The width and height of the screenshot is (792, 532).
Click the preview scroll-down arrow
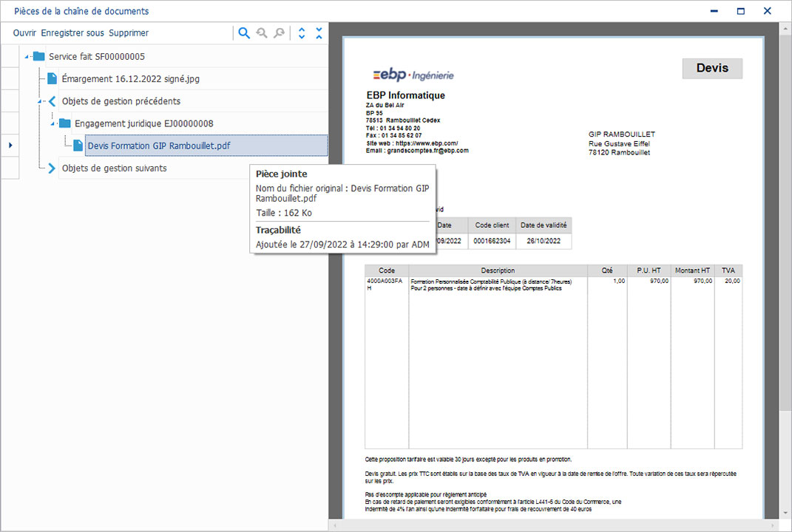(x=785, y=513)
